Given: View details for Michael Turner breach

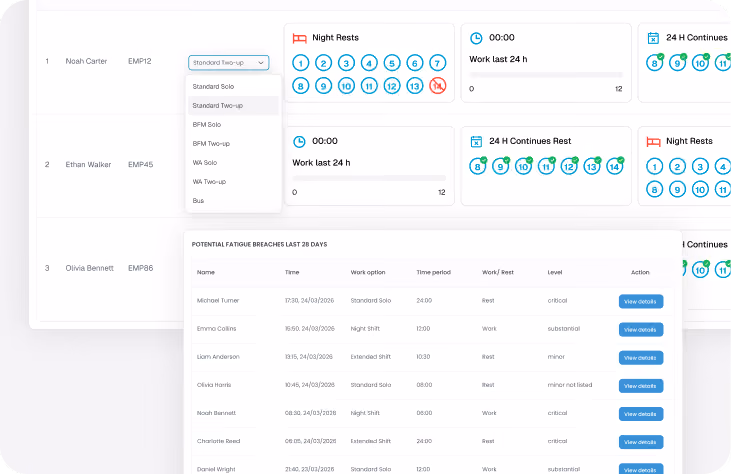Looking at the screenshot, I should (641, 302).
